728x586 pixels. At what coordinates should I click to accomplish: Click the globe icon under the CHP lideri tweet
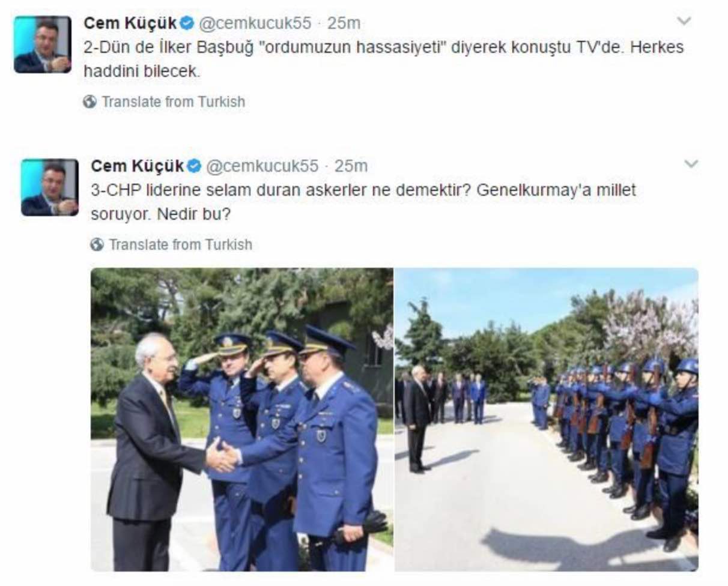point(97,245)
